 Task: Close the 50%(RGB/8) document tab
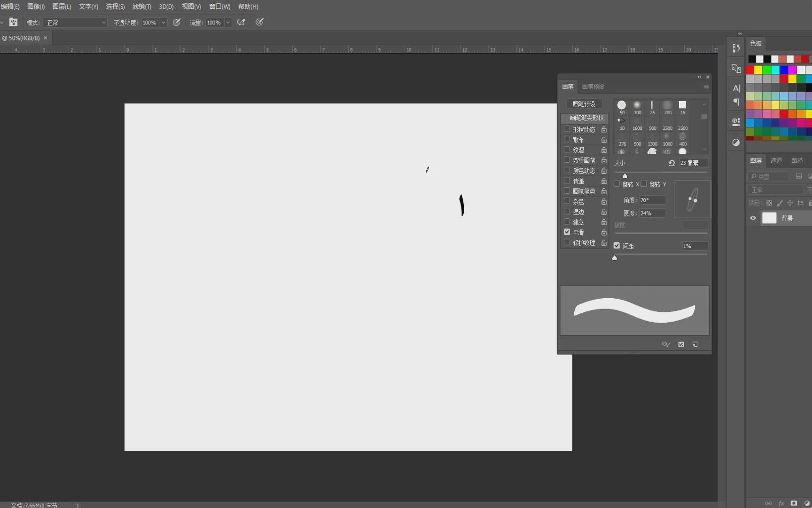click(46, 38)
